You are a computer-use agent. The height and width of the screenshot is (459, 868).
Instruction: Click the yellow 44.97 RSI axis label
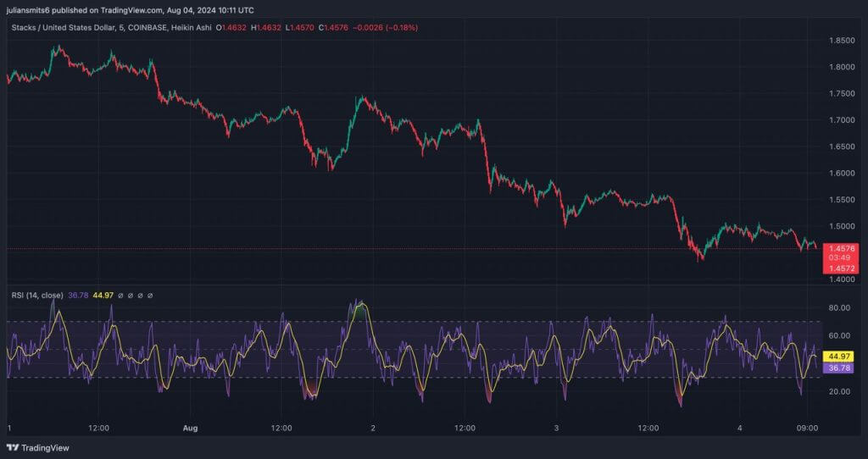839,357
